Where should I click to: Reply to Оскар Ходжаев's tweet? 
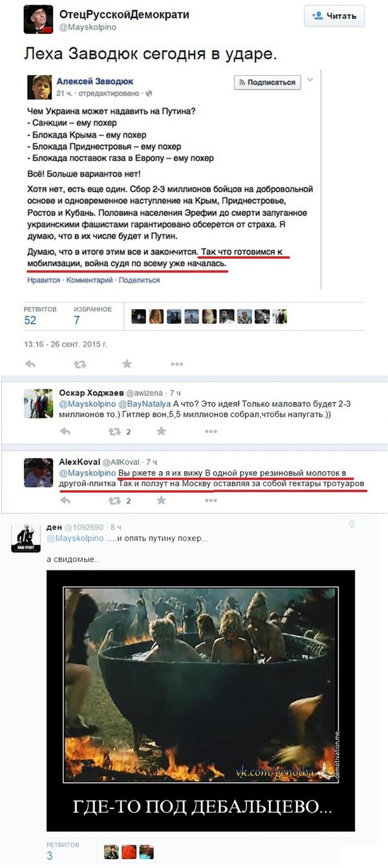pos(65,431)
